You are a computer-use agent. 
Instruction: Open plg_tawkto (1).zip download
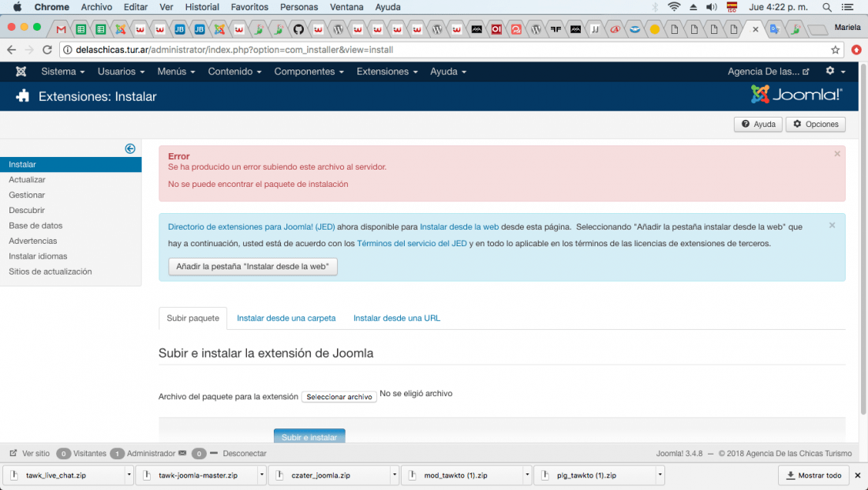597,475
